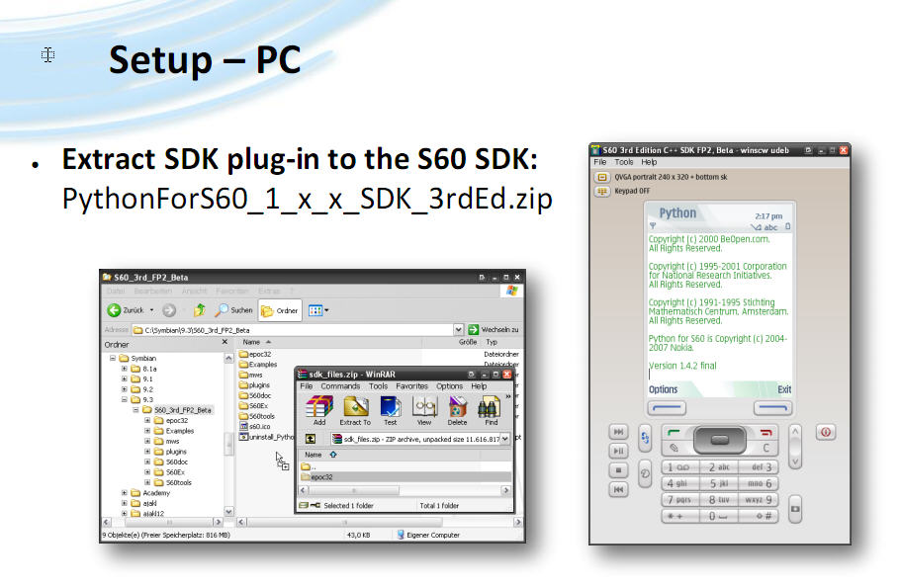
Task: Click the grey forward arrow in Explorer
Action: (169, 310)
